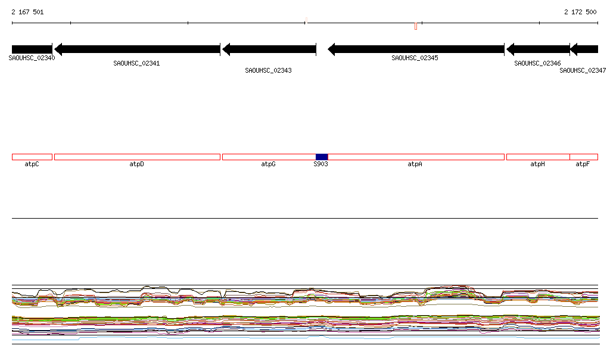Click the start coordinate 2 167 501
Screen dimensions: 610x364
pyautogui.click(x=27, y=12)
